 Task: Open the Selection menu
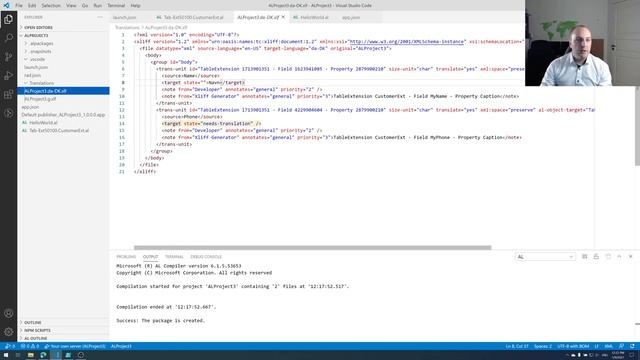pyautogui.click(x=51, y=6)
